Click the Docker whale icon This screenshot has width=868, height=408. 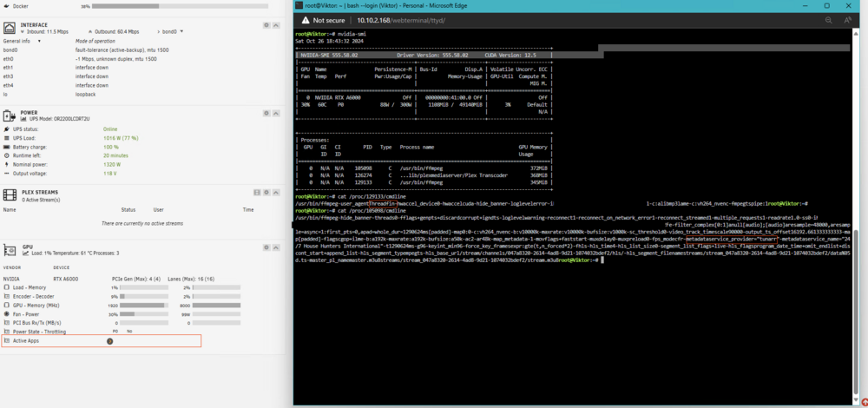point(6,6)
